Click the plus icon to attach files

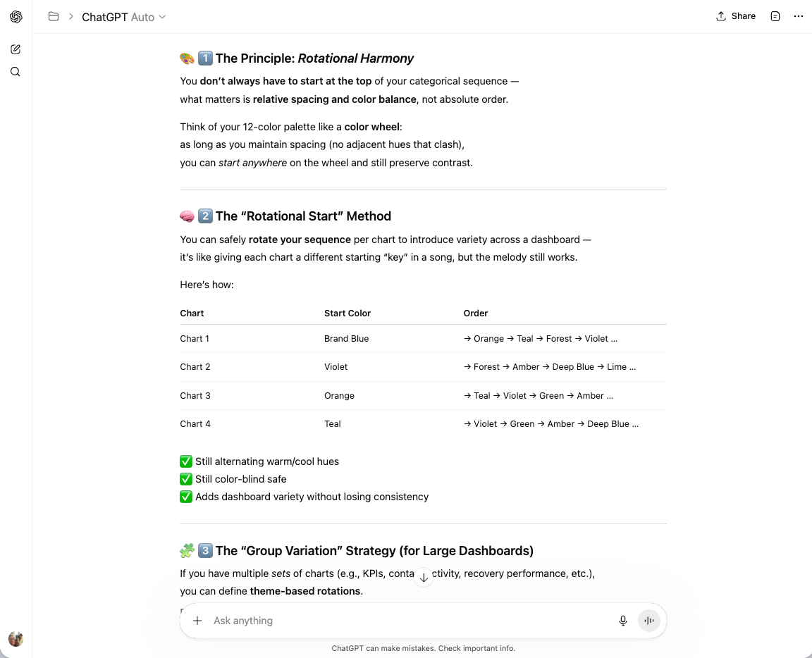point(197,621)
